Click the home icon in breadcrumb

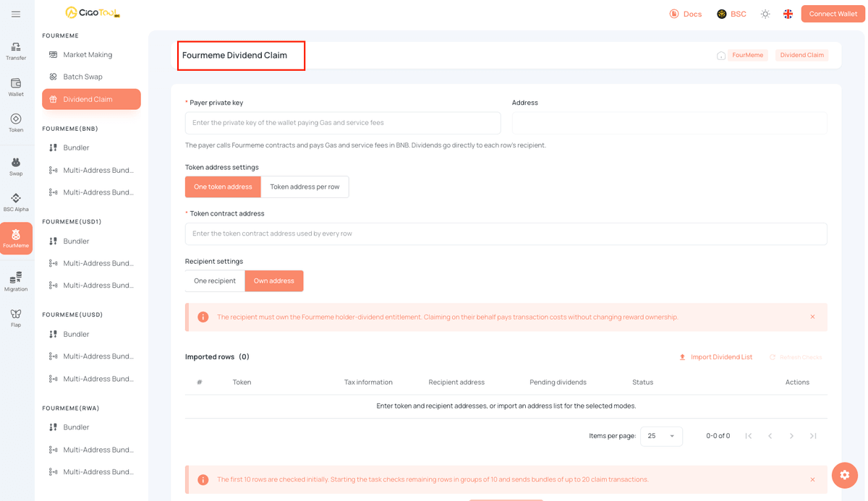click(721, 56)
